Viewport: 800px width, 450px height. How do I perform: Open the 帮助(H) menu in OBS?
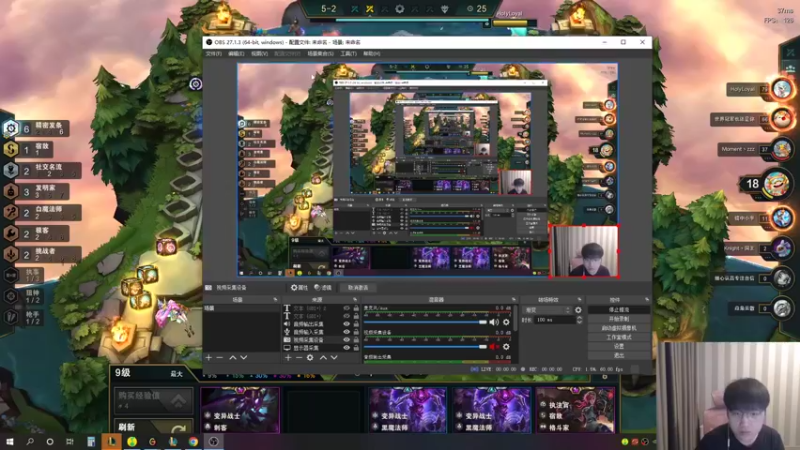[371, 54]
